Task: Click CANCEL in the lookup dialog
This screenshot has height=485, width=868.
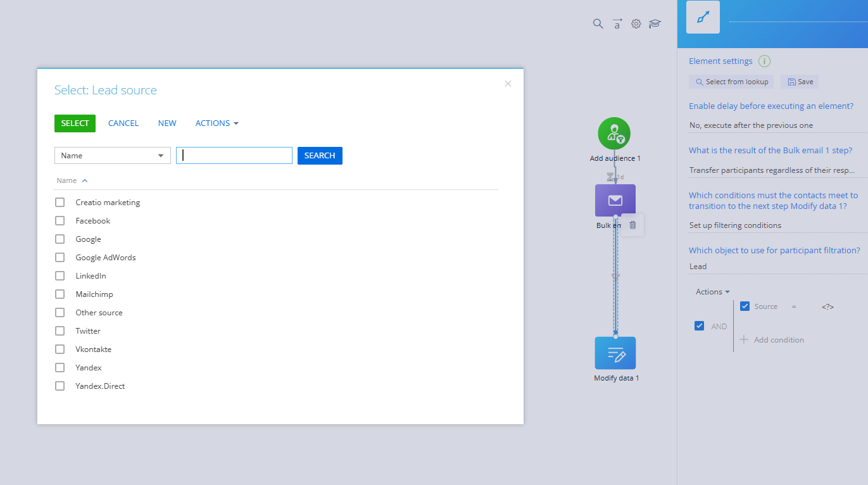Action: click(123, 123)
